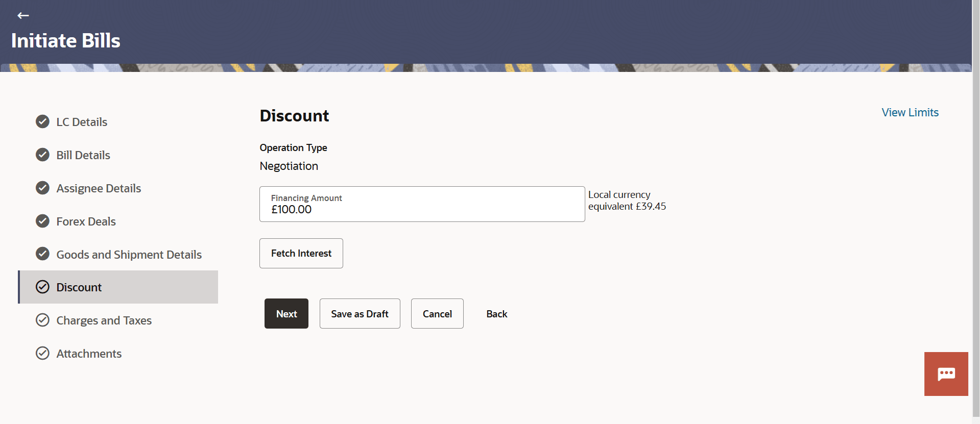Screen dimensions: 980x424
Task: Open the chat support icon
Action: tap(946, 374)
